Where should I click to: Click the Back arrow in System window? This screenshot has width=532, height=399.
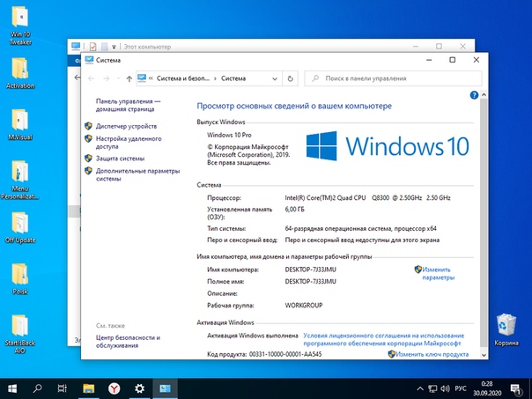[x=91, y=78]
